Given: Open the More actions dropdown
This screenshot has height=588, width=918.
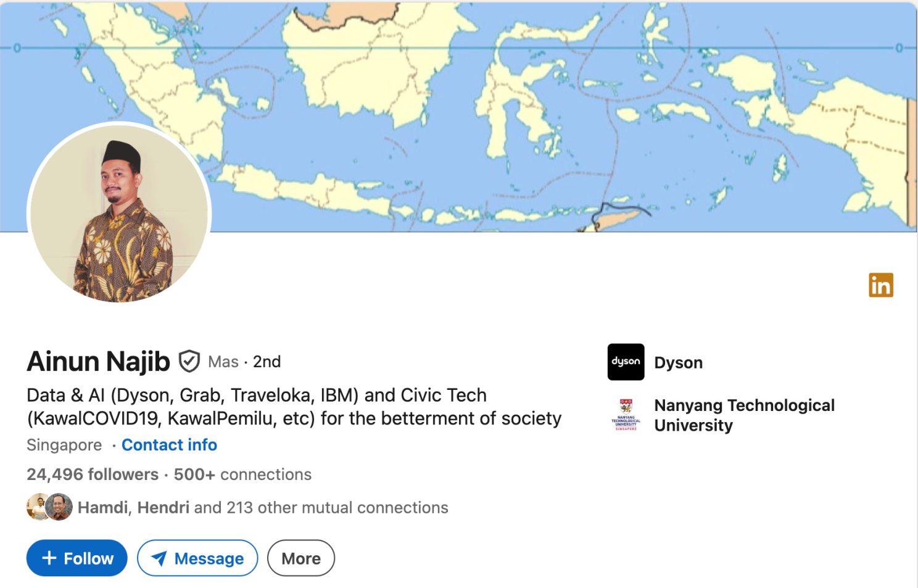Looking at the screenshot, I should 301,558.
